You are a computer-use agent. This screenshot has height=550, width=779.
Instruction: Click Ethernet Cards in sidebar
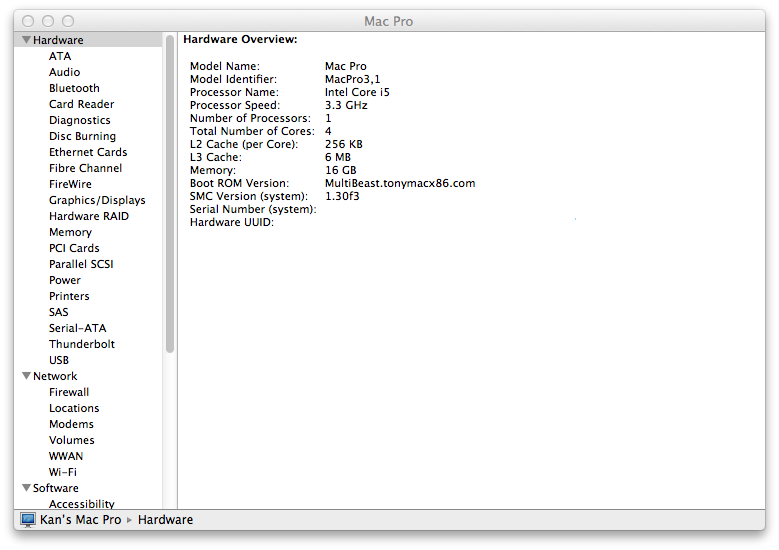tap(88, 152)
